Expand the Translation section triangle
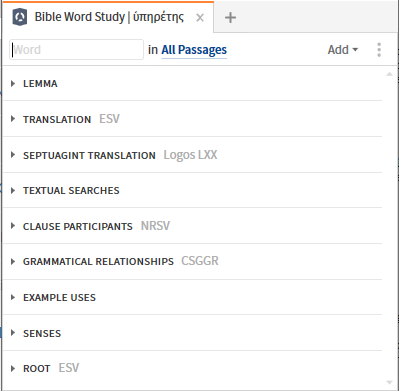399x391 pixels. [13, 119]
